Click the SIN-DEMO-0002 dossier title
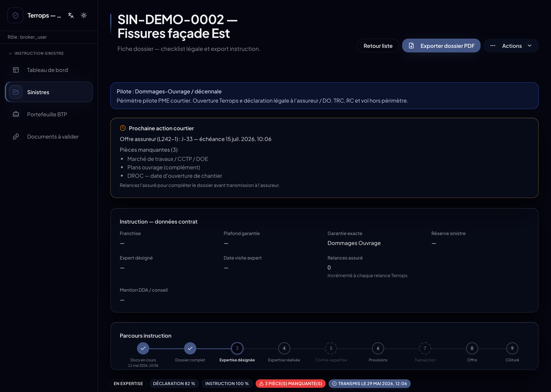This screenshot has width=551, height=392. (x=177, y=26)
